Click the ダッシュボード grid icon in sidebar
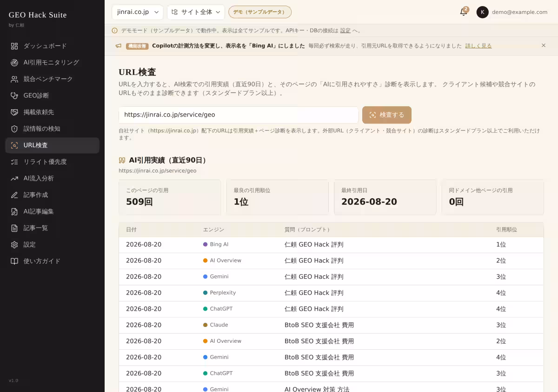Viewport: 558px width, 392px height. coord(14,46)
